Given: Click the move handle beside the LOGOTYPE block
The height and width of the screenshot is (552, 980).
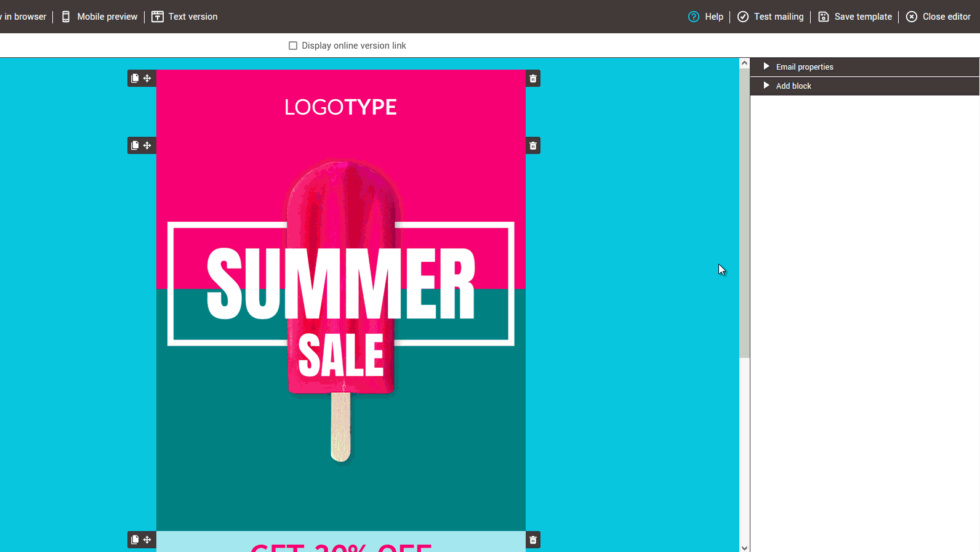Looking at the screenshot, I should [147, 78].
